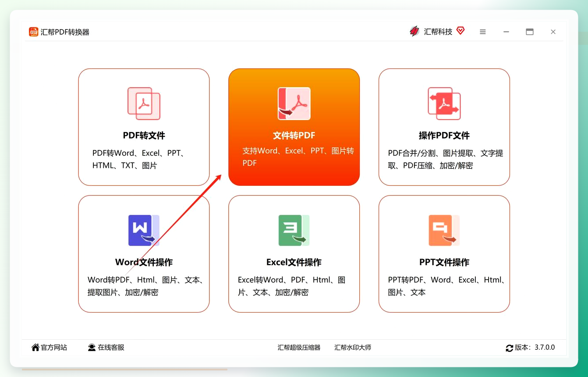
Task: Select the 操作PDF文件 title
Action: pos(444,135)
